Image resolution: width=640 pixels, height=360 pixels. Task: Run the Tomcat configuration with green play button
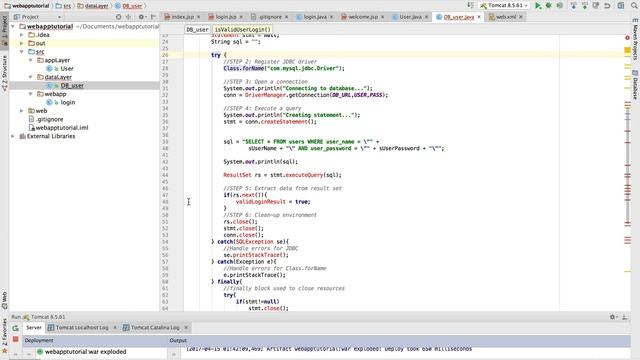(x=538, y=6)
